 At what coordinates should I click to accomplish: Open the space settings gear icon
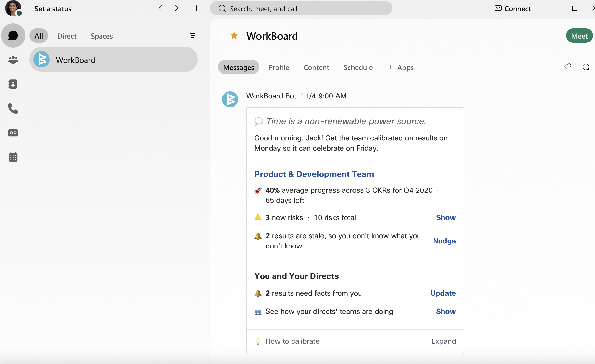coord(222,36)
